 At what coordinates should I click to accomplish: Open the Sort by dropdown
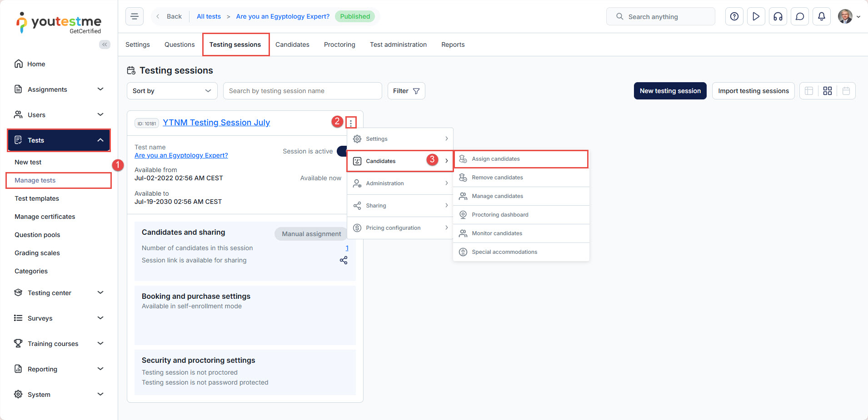tap(172, 91)
